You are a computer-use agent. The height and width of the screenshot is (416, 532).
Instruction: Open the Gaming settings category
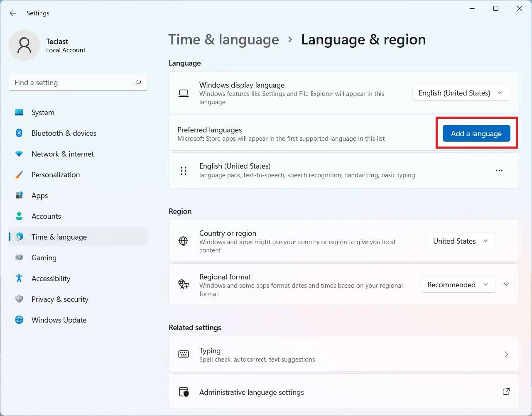[44, 258]
